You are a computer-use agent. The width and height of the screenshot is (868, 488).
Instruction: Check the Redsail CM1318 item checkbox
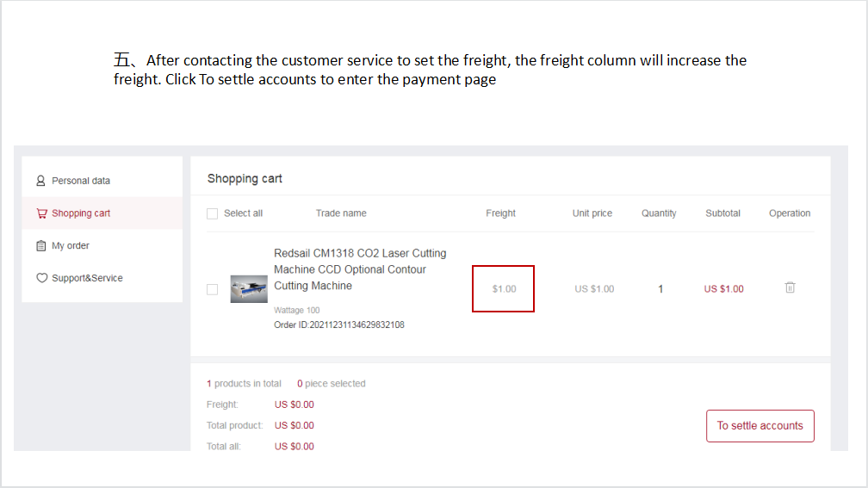tap(212, 289)
